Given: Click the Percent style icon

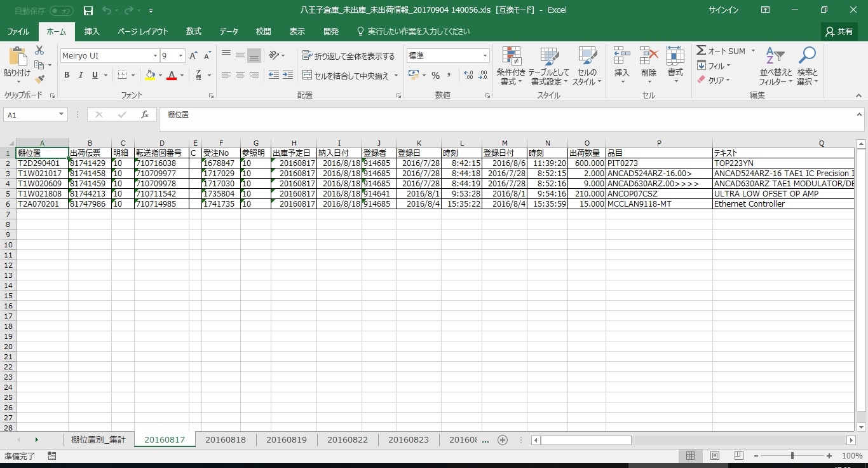Looking at the screenshot, I should coord(435,75).
